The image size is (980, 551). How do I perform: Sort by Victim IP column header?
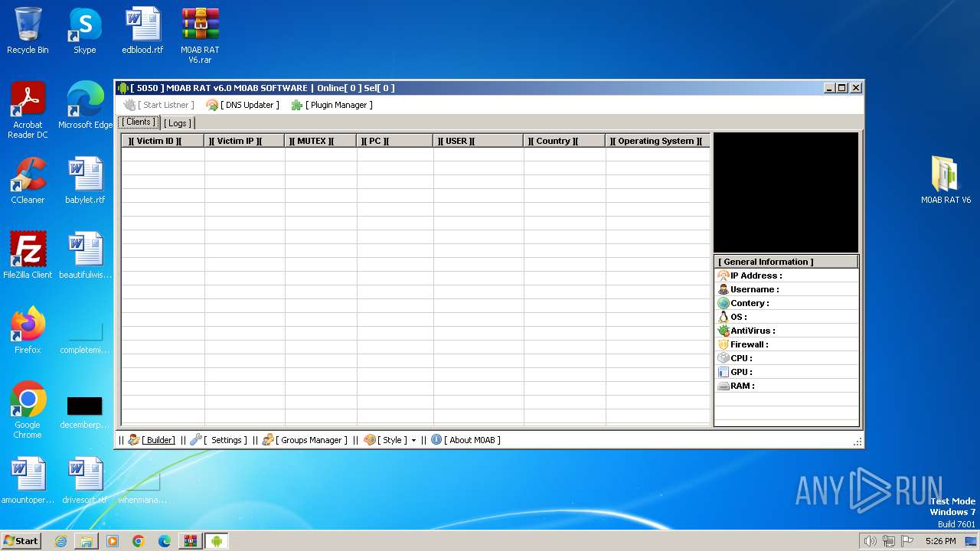coord(244,141)
